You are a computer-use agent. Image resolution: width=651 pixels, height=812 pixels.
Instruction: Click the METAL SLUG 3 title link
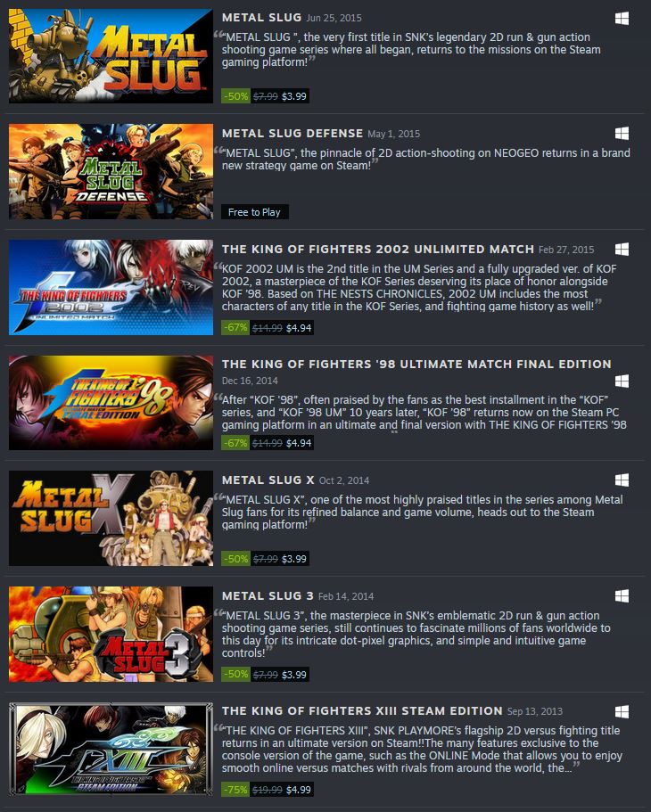coord(268,596)
